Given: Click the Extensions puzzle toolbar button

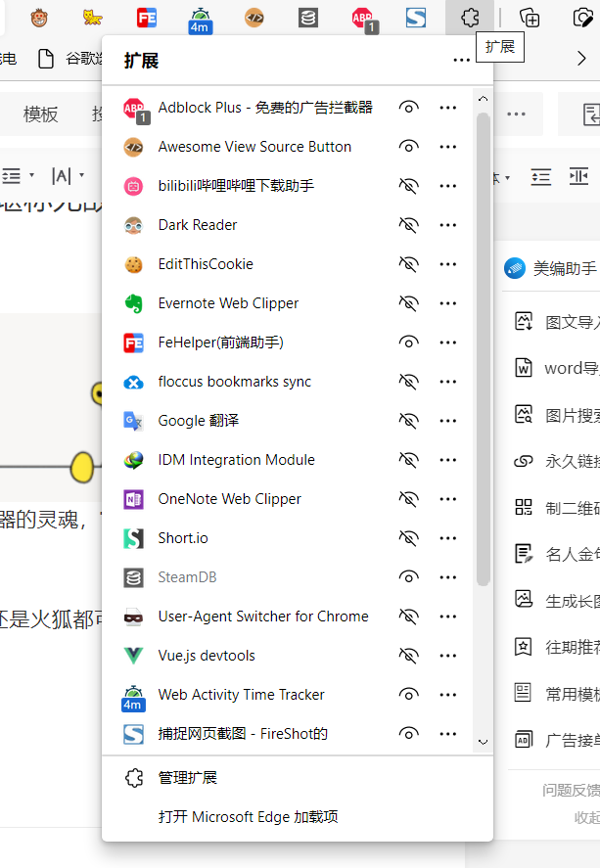Looking at the screenshot, I should tap(470, 18).
